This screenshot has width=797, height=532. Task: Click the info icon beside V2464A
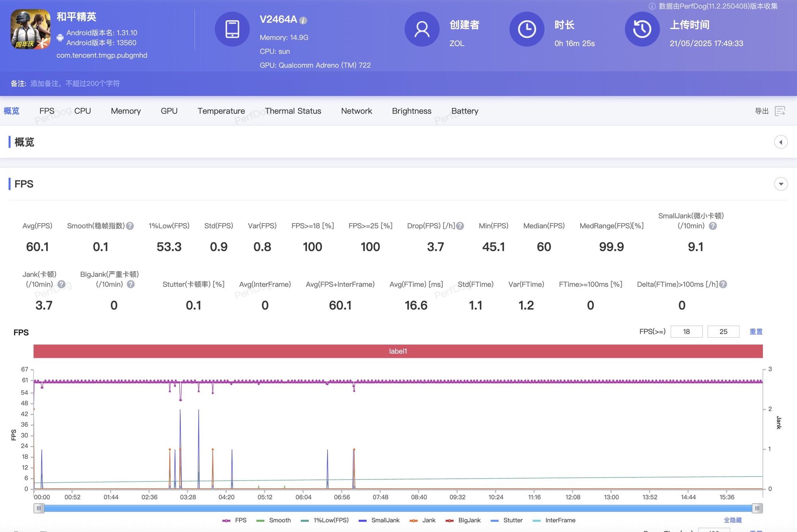point(303,20)
